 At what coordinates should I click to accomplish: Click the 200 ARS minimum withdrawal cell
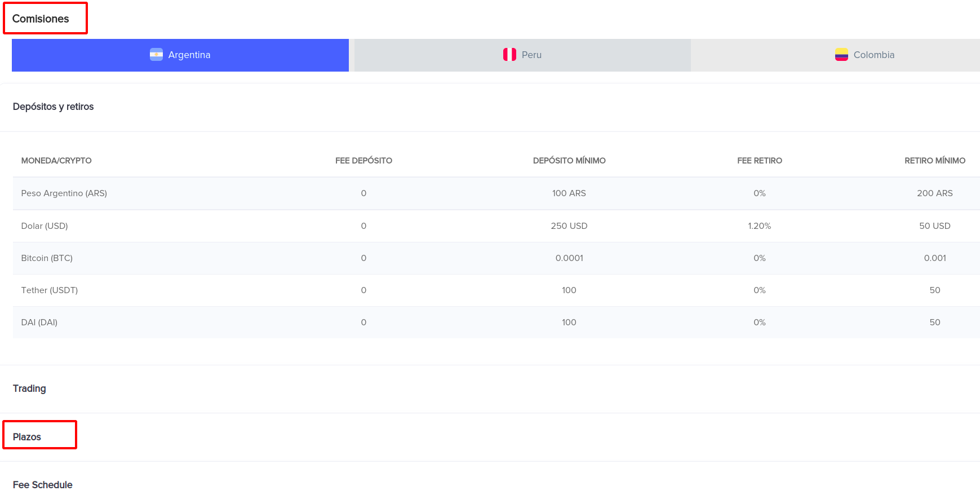[935, 193]
